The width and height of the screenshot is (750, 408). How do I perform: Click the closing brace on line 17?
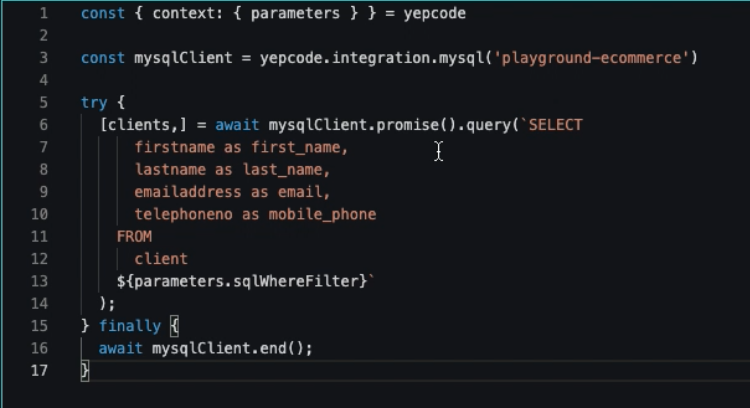click(x=85, y=371)
